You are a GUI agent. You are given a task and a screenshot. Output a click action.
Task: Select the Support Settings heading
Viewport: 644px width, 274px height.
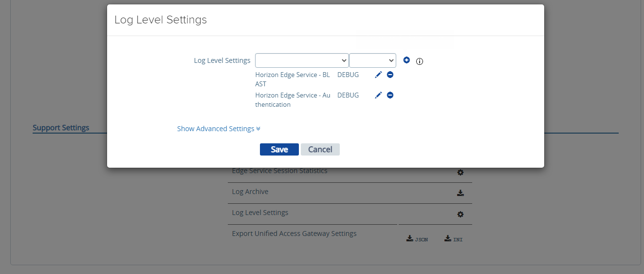pyautogui.click(x=61, y=128)
